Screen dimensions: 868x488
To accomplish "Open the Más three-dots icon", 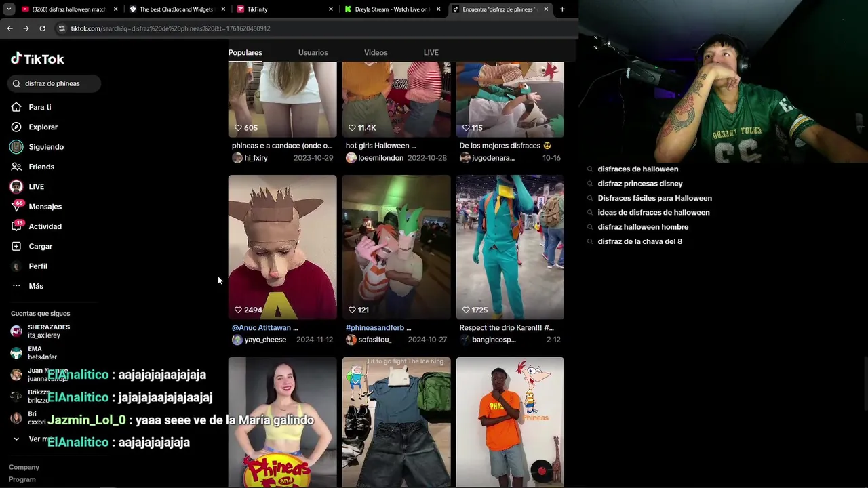I will 16,286.
